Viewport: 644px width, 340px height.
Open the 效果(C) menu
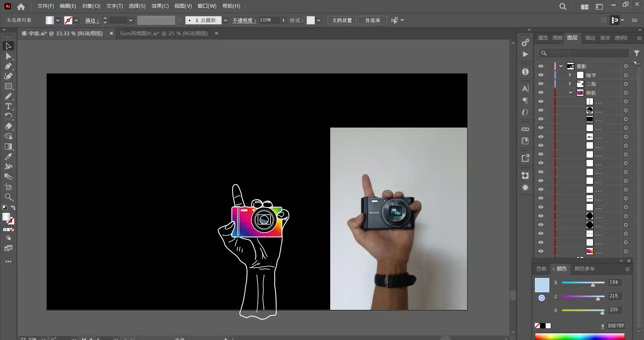tap(160, 6)
